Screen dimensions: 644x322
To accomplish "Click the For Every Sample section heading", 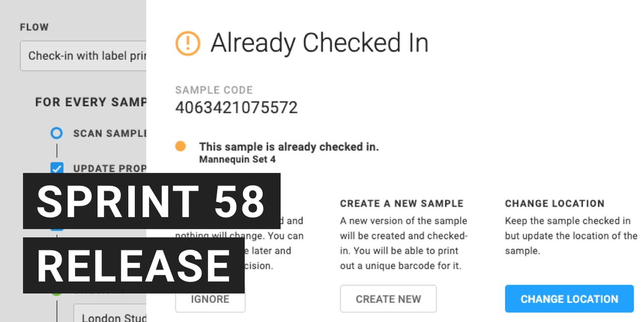I will pos(91,102).
